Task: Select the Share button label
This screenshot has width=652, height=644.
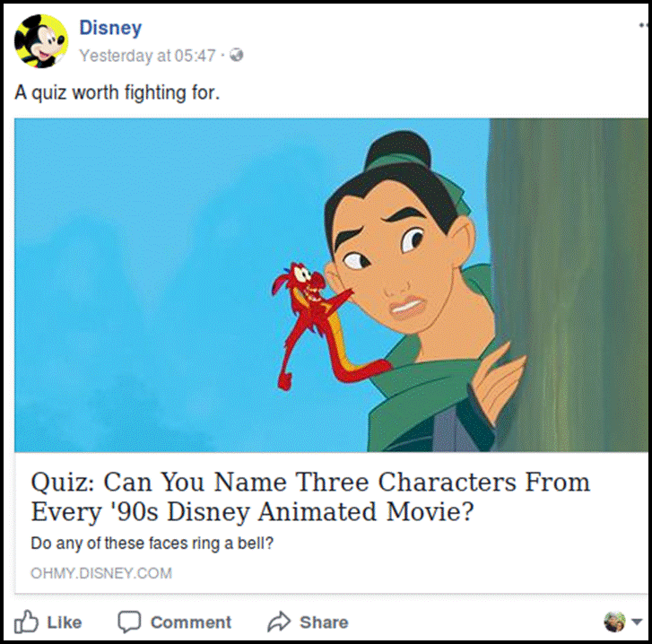Action: coord(324,622)
